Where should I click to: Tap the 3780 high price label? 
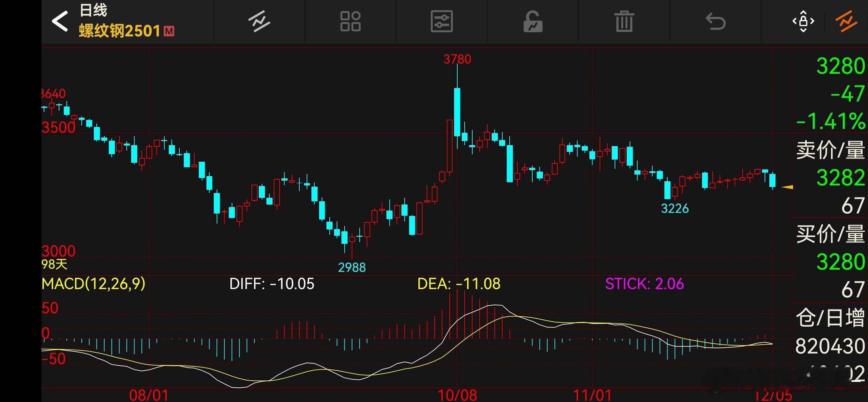click(x=457, y=59)
